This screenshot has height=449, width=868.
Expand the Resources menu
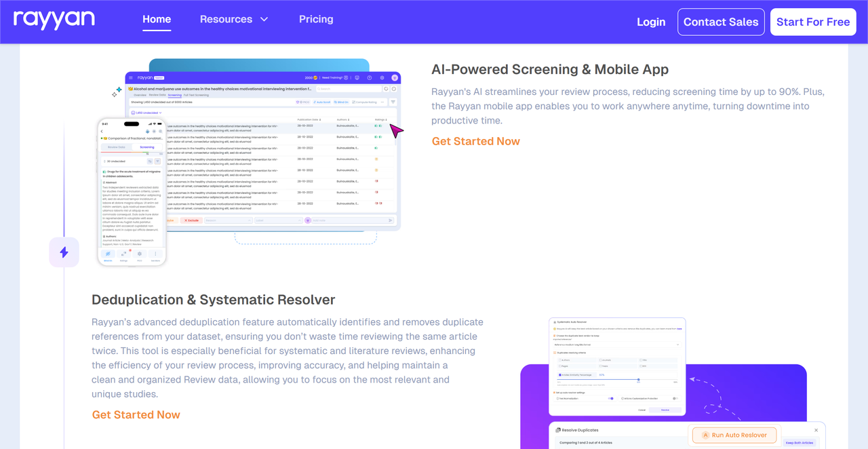(x=234, y=19)
